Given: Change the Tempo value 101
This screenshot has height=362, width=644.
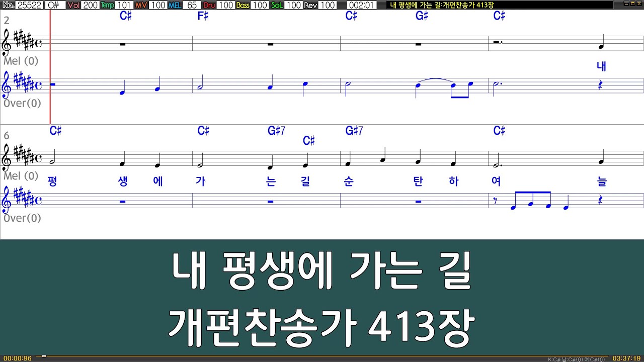Looking at the screenshot, I should tap(124, 5).
